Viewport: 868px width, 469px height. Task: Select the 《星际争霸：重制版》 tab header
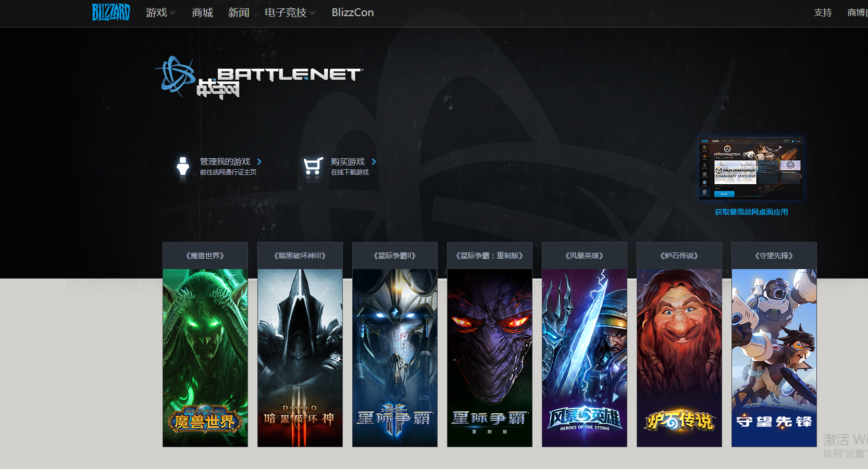coord(490,256)
